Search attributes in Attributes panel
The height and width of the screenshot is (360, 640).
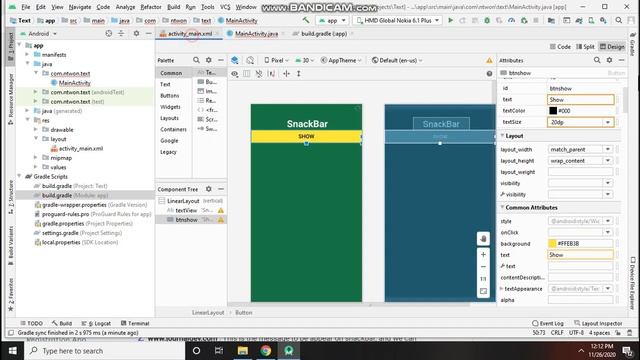click(597, 60)
